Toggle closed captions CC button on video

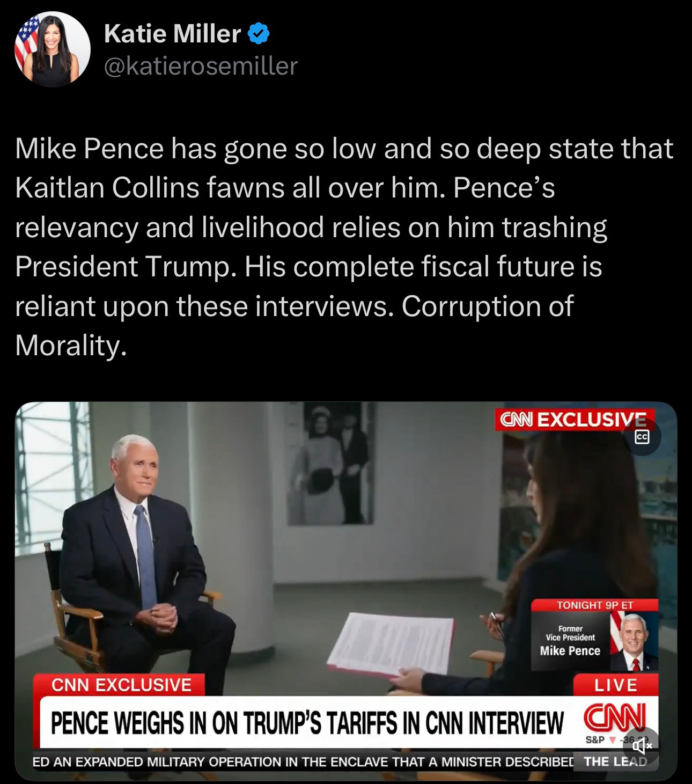pos(642,437)
